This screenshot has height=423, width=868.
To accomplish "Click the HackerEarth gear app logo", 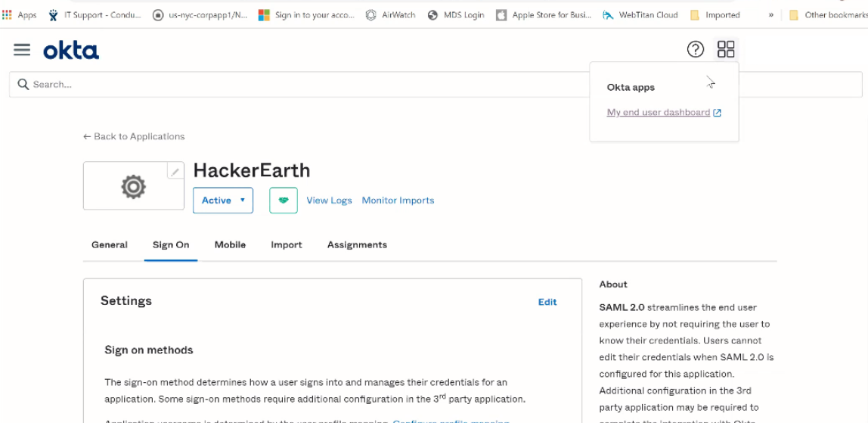I will [x=133, y=187].
